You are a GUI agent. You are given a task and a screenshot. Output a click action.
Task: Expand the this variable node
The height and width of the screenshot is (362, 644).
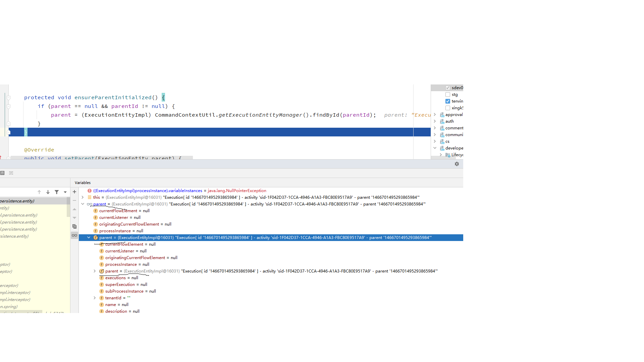tap(83, 197)
